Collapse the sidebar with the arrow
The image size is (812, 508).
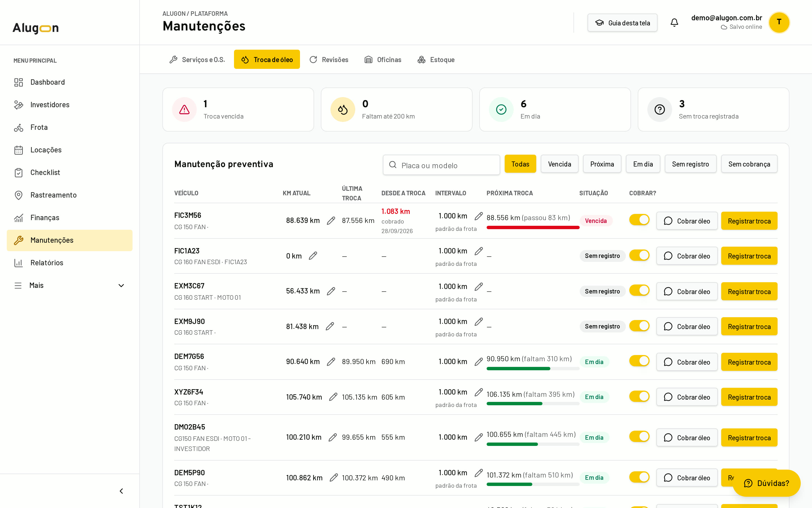pyautogui.click(x=121, y=491)
